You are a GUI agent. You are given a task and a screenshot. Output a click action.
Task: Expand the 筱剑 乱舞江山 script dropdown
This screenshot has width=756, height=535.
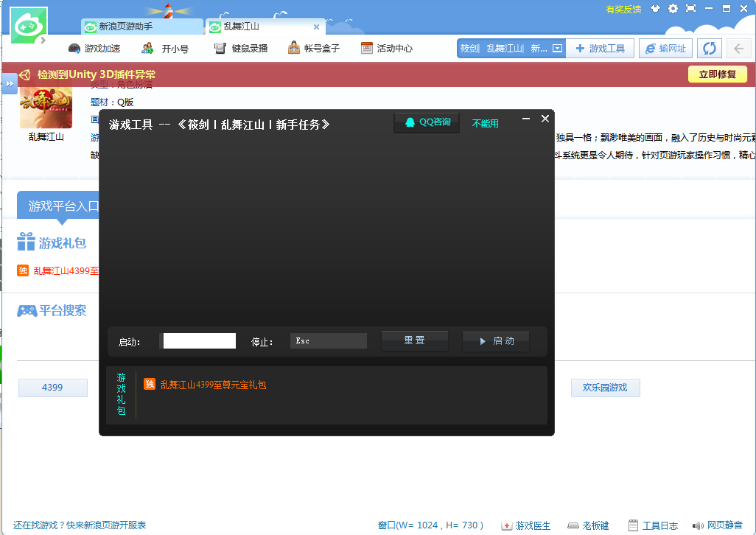click(557, 48)
